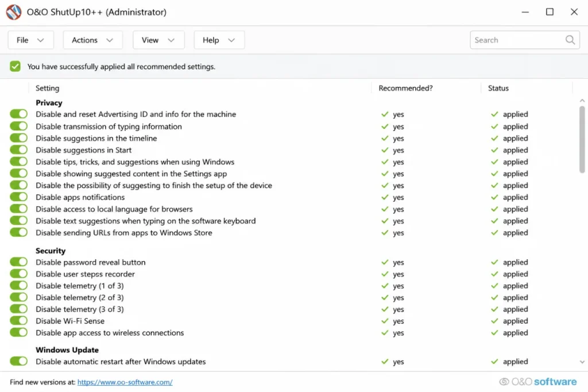Image resolution: width=588 pixels, height=392 pixels.
Task: Toggle Disable telemetry (1 of 3) switch
Action: coord(19,285)
